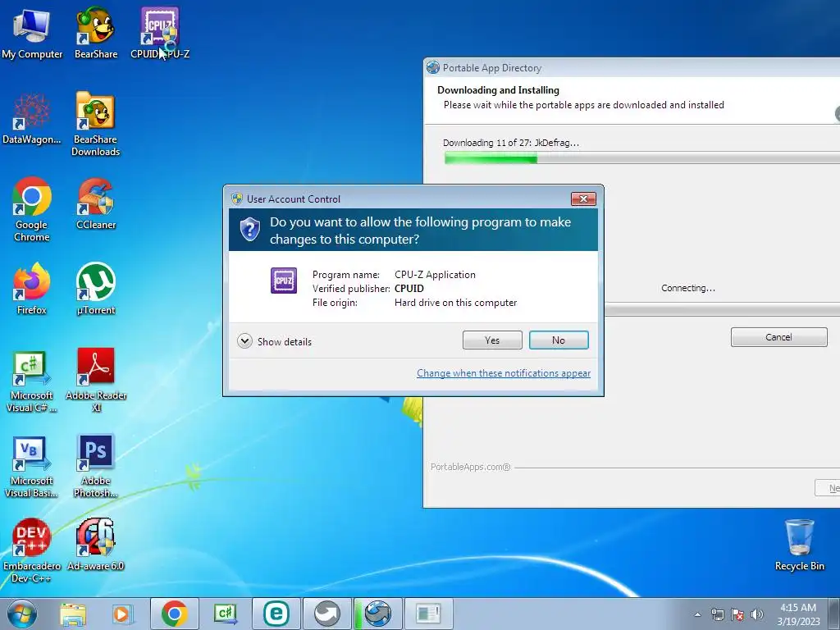Launch Windows Media Player from taskbar
This screenshot has width=840, height=630.
pos(122,614)
